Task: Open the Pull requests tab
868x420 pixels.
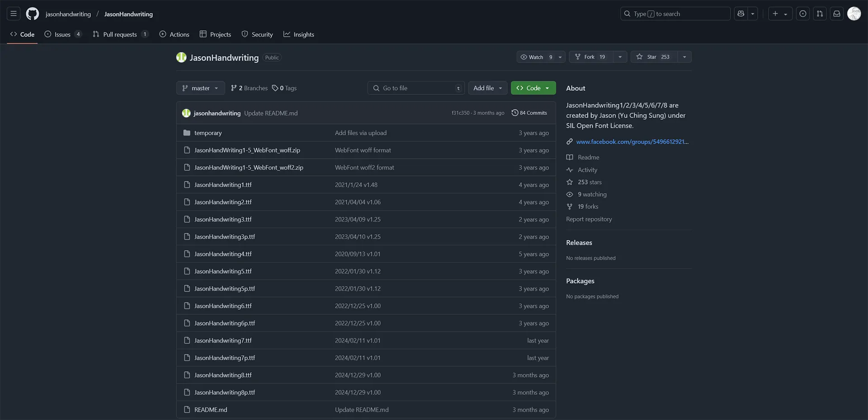Action: (x=120, y=34)
